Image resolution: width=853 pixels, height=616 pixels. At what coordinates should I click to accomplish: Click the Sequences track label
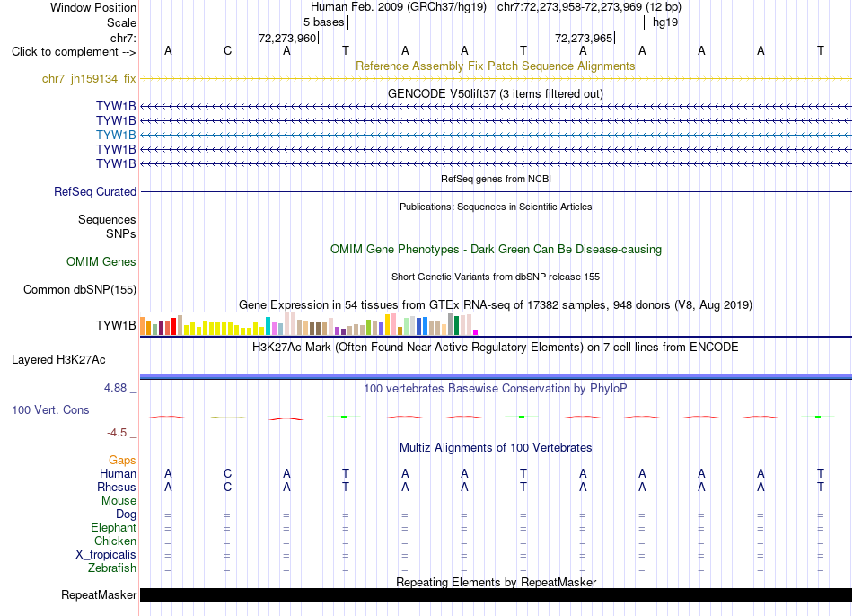pos(107,219)
